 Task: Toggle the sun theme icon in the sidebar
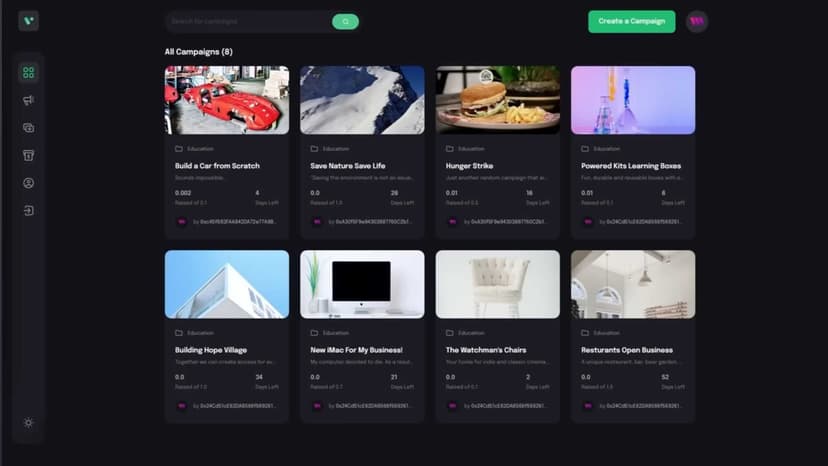tap(29, 423)
